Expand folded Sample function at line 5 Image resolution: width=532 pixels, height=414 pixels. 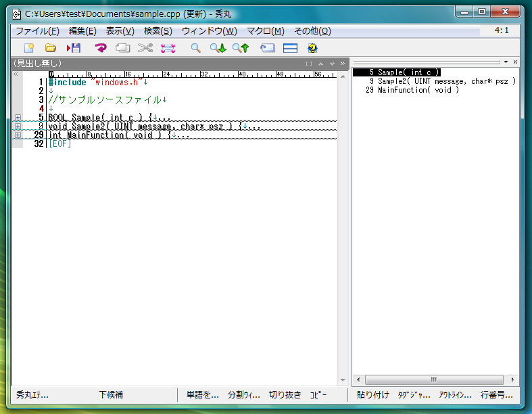18,118
